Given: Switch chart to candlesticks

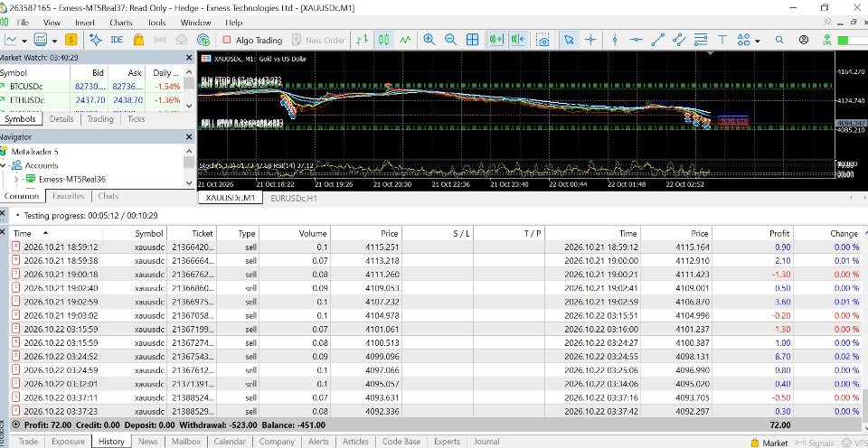Looking at the screenshot, I should pyautogui.click(x=383, y=40).
